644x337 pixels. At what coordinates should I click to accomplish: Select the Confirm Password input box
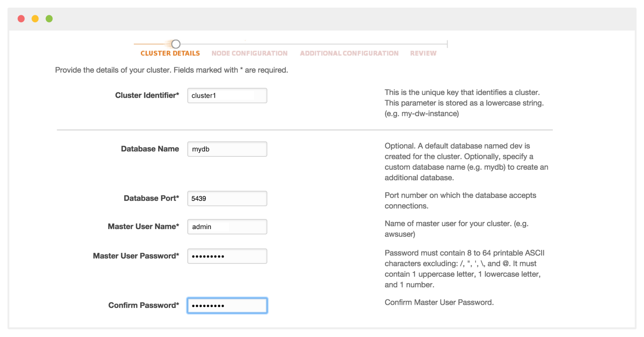(227, 305)
